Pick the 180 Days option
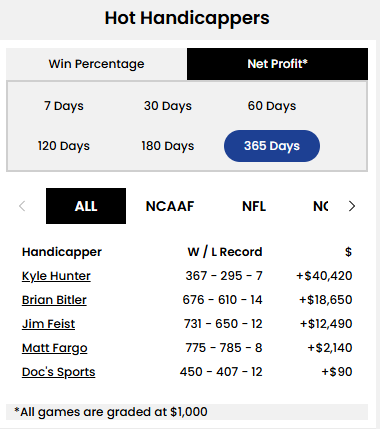380x429 pixels. [x=168, y=146]
